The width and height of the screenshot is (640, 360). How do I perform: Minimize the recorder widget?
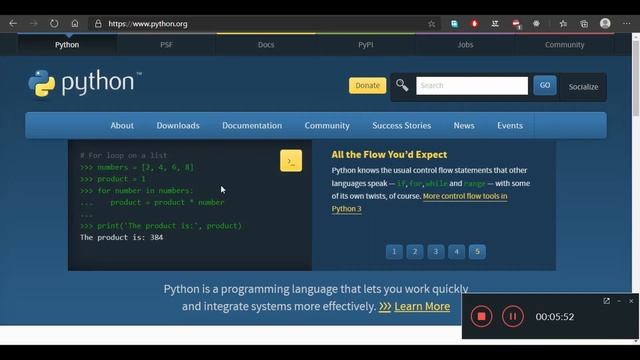619,301
